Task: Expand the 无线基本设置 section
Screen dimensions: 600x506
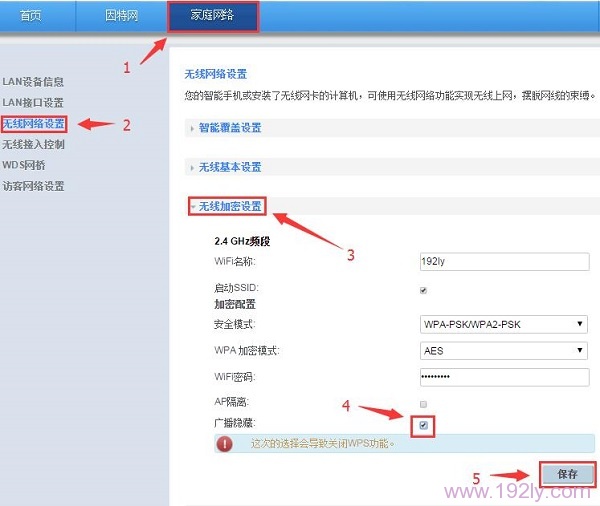Action: (x=229, y=167)
